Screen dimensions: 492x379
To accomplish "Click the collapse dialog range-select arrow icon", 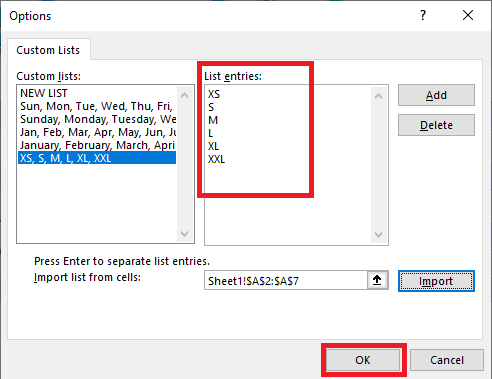I will pos(377,280).
